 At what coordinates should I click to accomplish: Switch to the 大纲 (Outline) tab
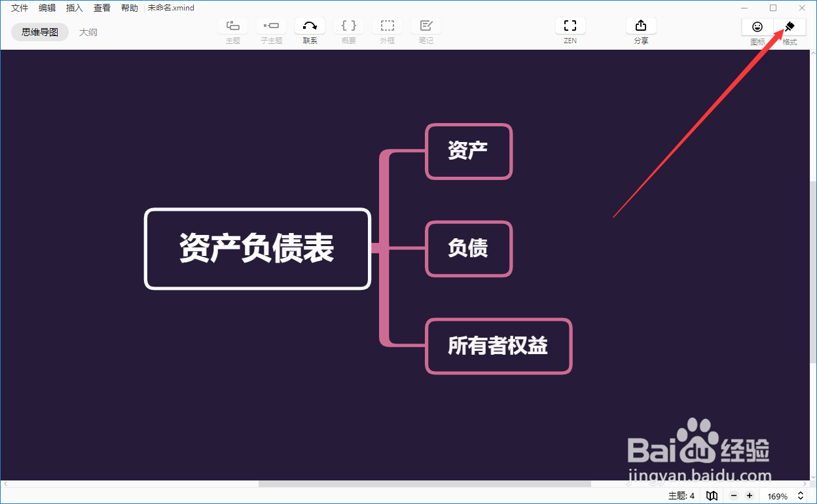88,31
